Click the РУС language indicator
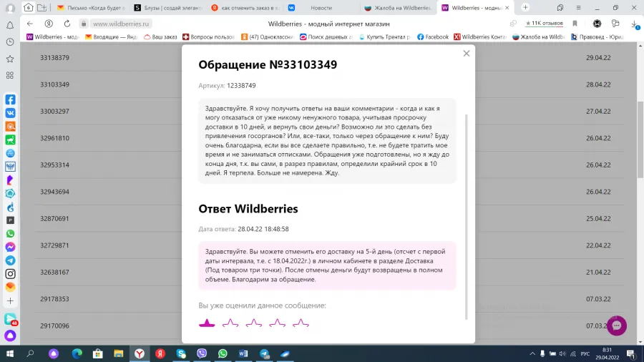This screenshot has width=644, height=362. [585, 354]
